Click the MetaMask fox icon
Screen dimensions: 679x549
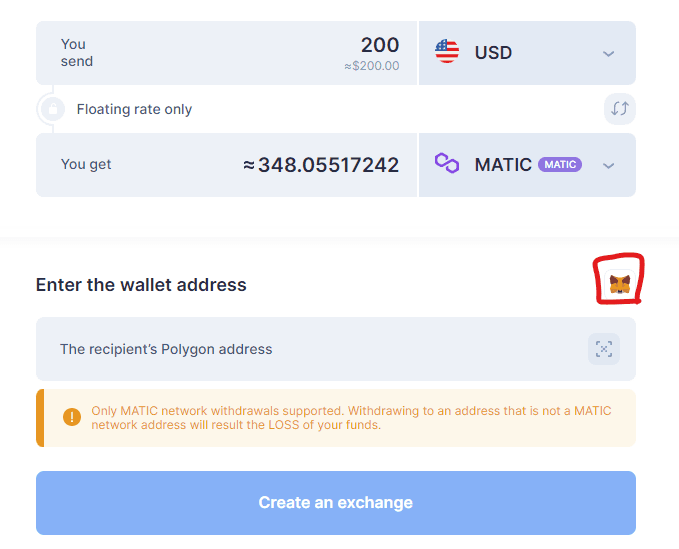[620, 284]
